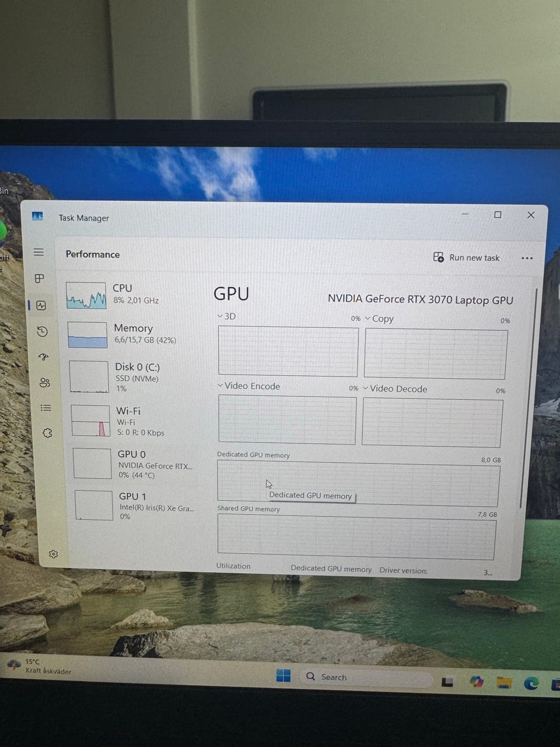Viewport: 560px width, 747px height.
Task: Click the Task Manager app icon in title bar
Action: pos(38,217)
